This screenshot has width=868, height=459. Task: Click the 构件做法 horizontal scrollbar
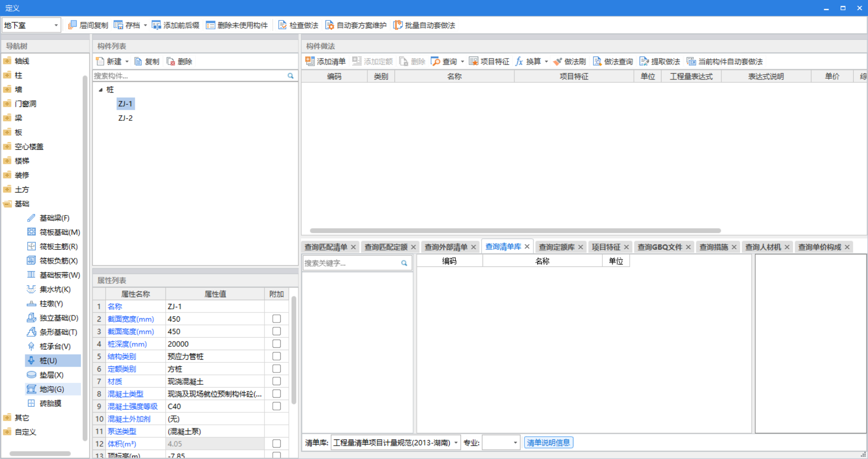(x=515, y=231)
